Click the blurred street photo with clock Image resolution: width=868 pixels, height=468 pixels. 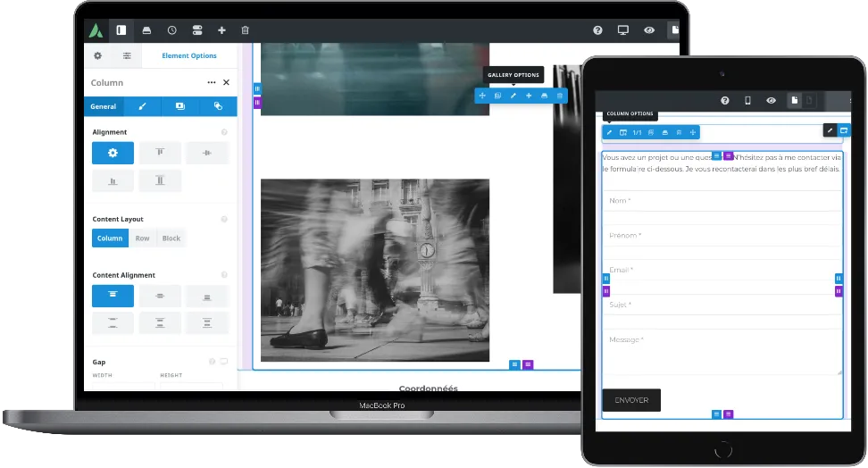[x=375, y=271]
